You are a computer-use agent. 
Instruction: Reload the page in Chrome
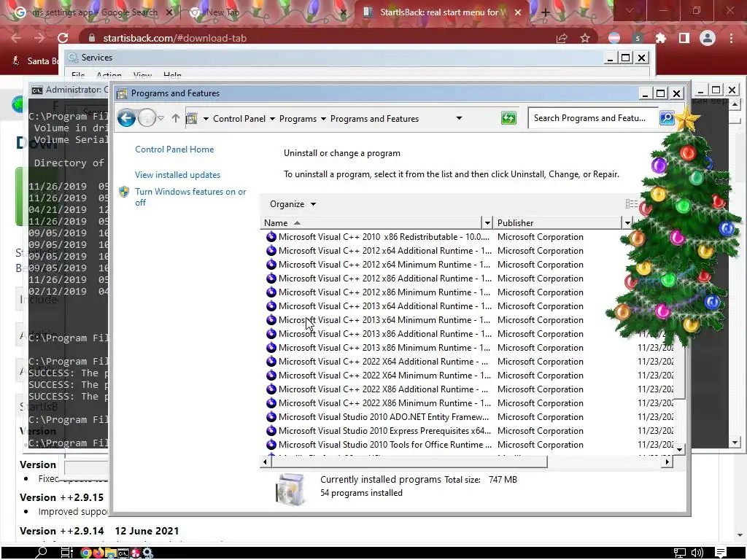pyautogui.click(x=63, y=38)
